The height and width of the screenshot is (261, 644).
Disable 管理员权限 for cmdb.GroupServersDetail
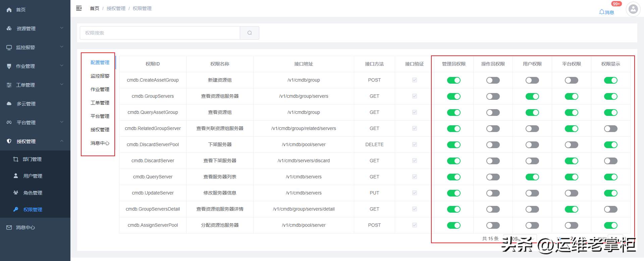453,209
